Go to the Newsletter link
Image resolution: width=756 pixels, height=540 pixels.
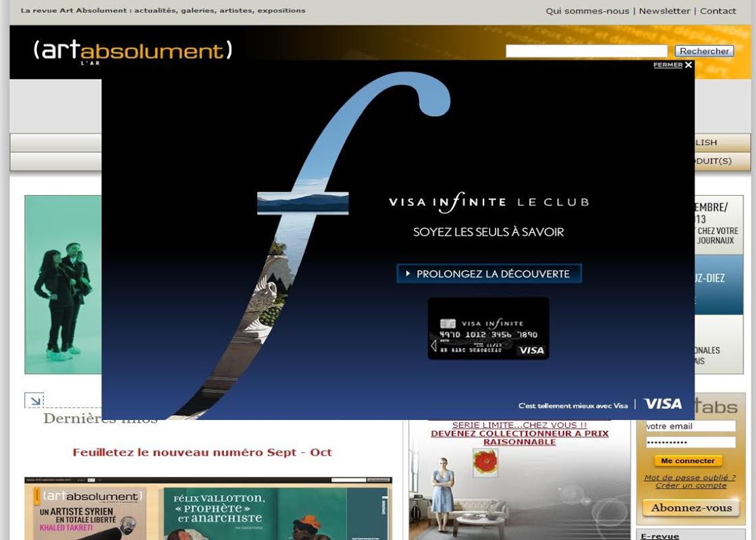click(664, 11)
